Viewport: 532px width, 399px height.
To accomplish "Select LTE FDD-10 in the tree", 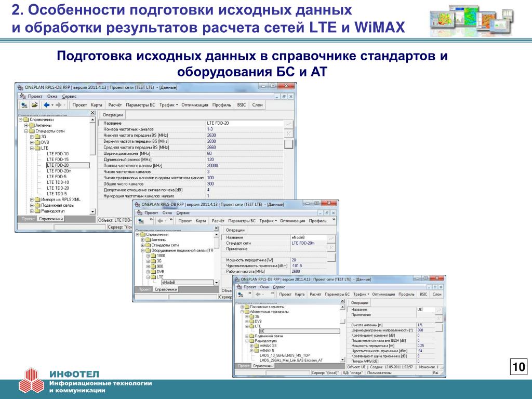I will coord(58,154).
